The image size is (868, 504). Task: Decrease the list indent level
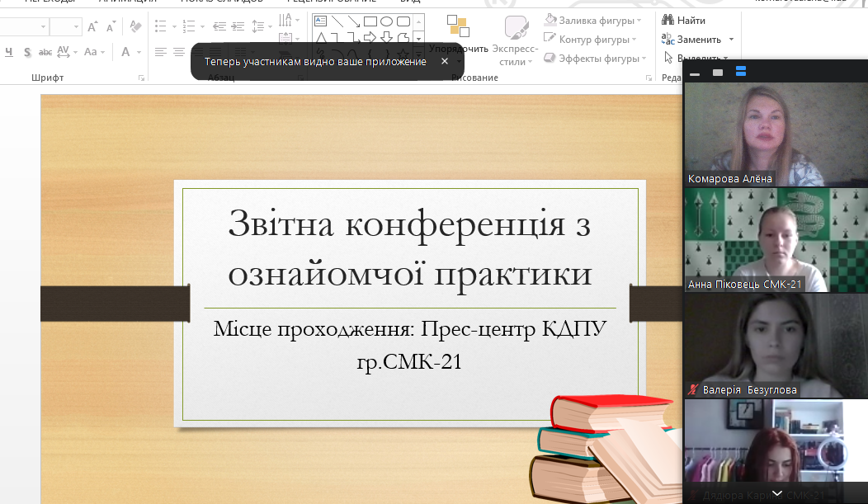[x=219, y=26]
